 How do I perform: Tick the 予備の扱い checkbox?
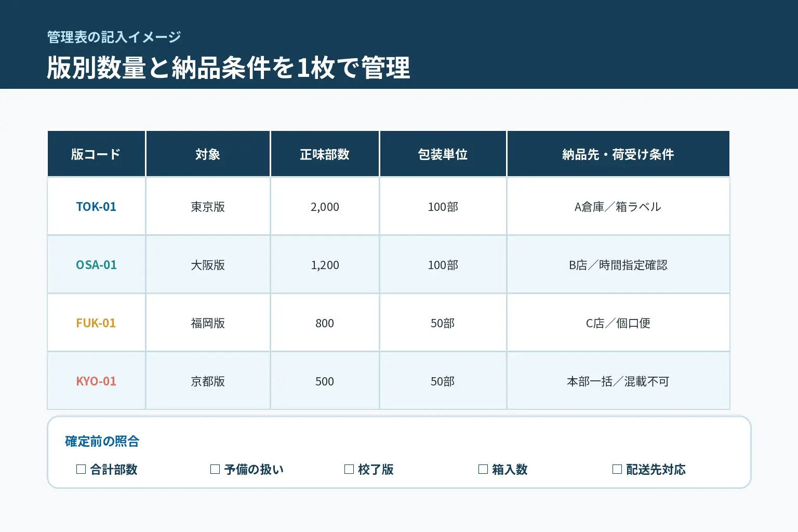(215, 469)
